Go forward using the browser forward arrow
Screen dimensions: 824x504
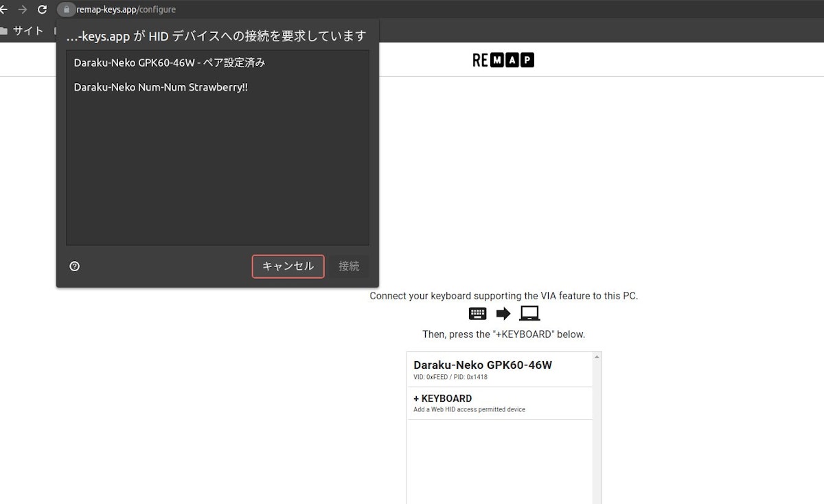(x=22, y=10)
